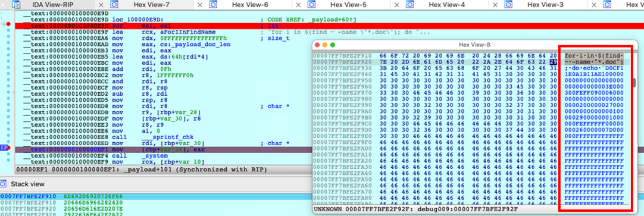Click the yellow minimize button of Hex View-8
Viewport: 644px width, 216px height.
pyautogui.click(x=326, y=45)
